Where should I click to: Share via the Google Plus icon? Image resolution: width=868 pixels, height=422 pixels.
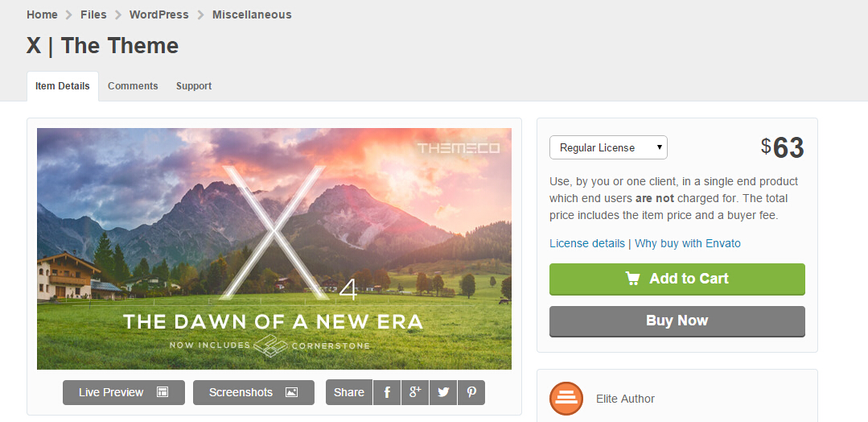[x=415, y=393]
